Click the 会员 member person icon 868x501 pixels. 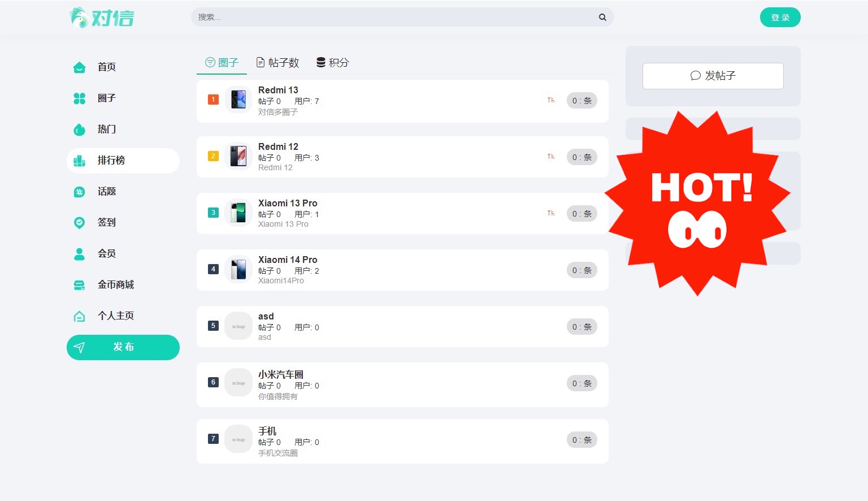pyautogui.click(x=80, y=254)
